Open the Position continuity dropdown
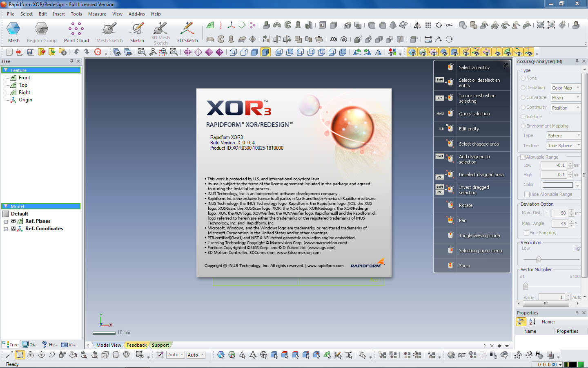588x368 pixels. (x=566, y=108)
